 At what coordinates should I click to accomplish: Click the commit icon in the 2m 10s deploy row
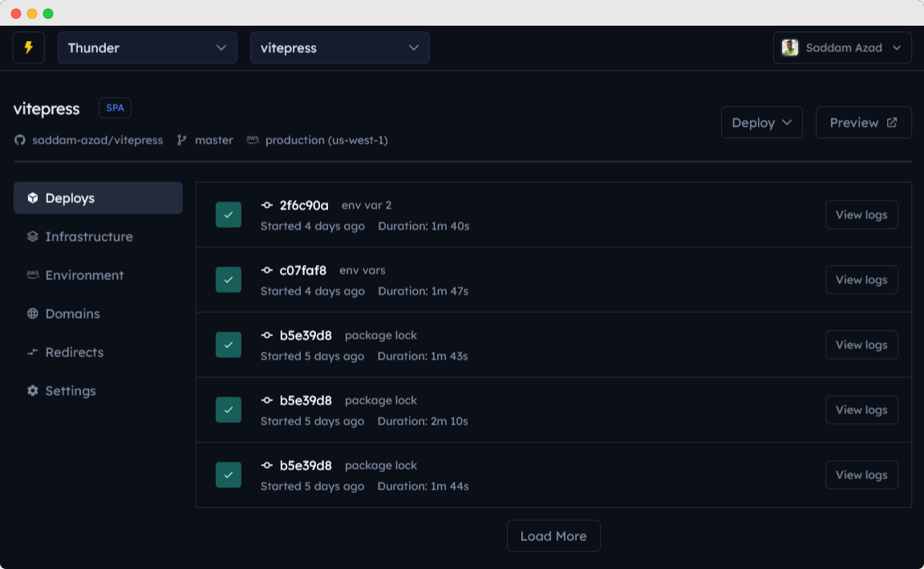[267, 400]
